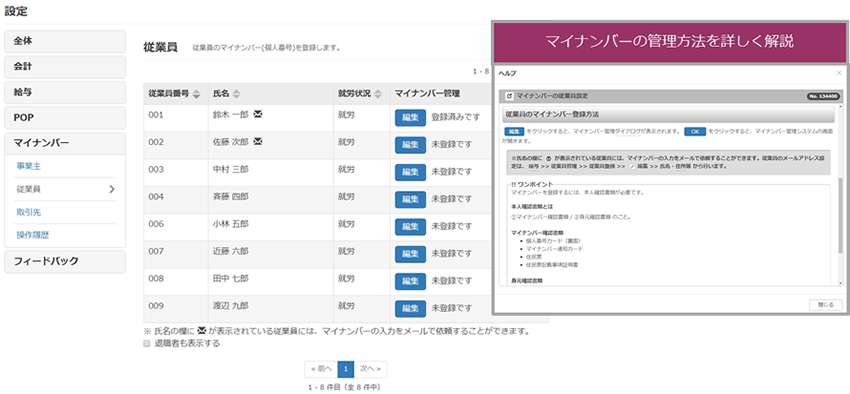The height and width of the screenshot is (394, 850).
Task: Go to previous page with « 前へ
Action: pyautogui.click(x=321, y=369)
